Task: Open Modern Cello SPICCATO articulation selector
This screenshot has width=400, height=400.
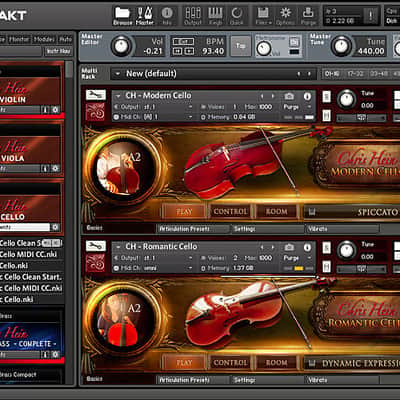Action: (352, 212)
